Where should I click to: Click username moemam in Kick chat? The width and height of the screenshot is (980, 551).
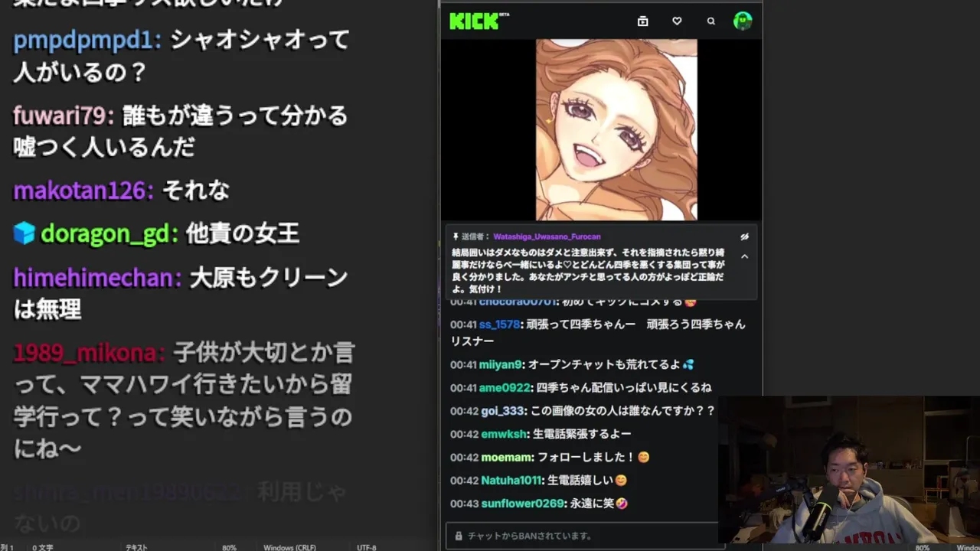pyautogui.click(x=507, y=457)
